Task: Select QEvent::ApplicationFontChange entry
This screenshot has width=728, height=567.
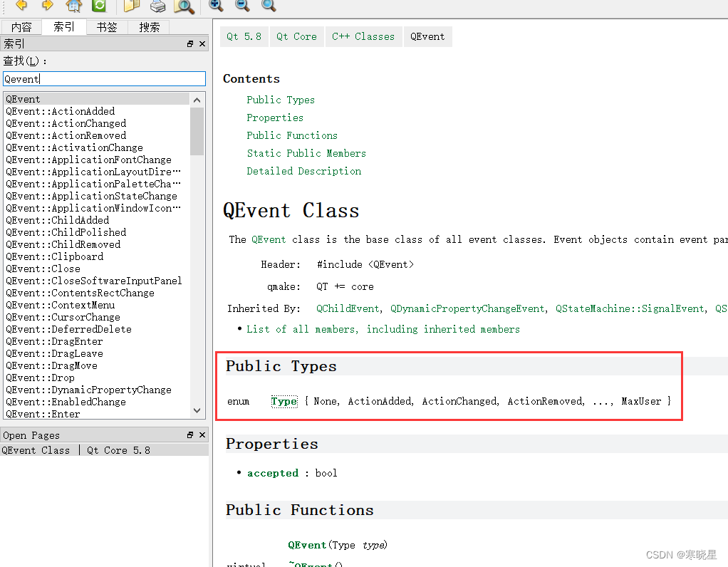Action: 97,160
